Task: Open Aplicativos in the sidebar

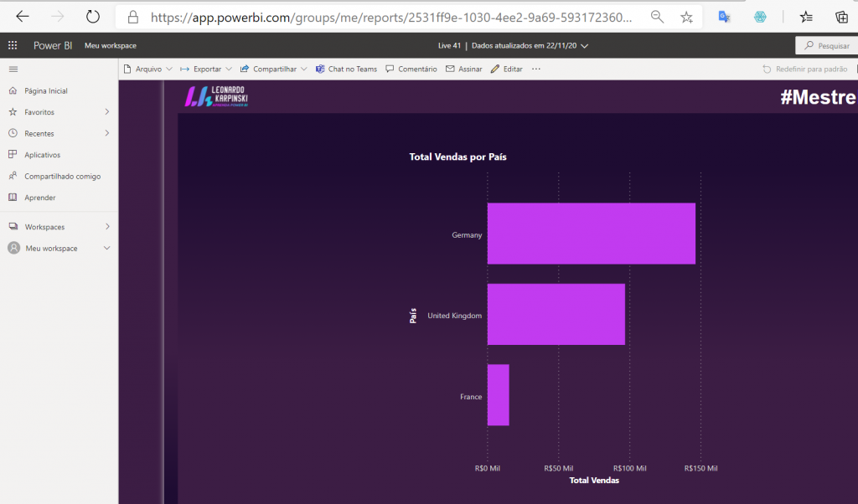Action: [42, 155]
